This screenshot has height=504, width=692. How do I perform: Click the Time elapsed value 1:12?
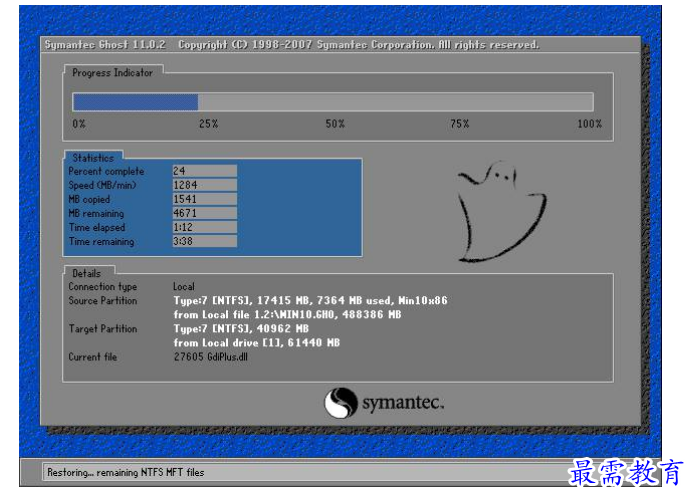[205, 227]
